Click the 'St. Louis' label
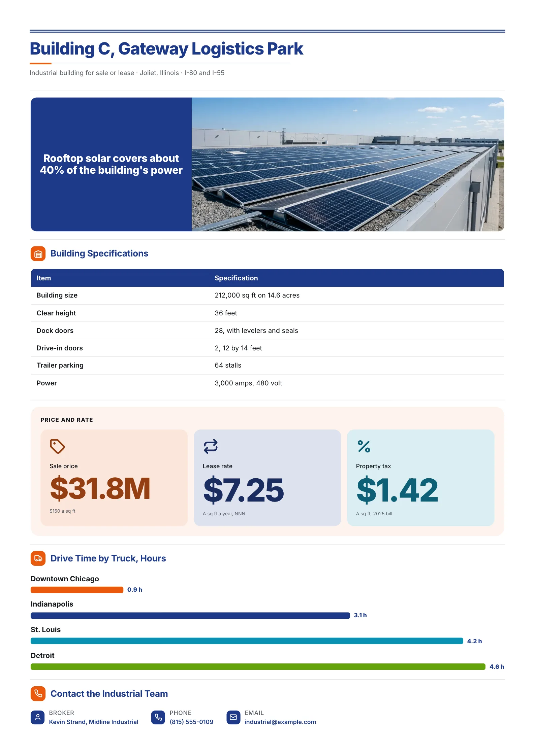 (45, 630)
